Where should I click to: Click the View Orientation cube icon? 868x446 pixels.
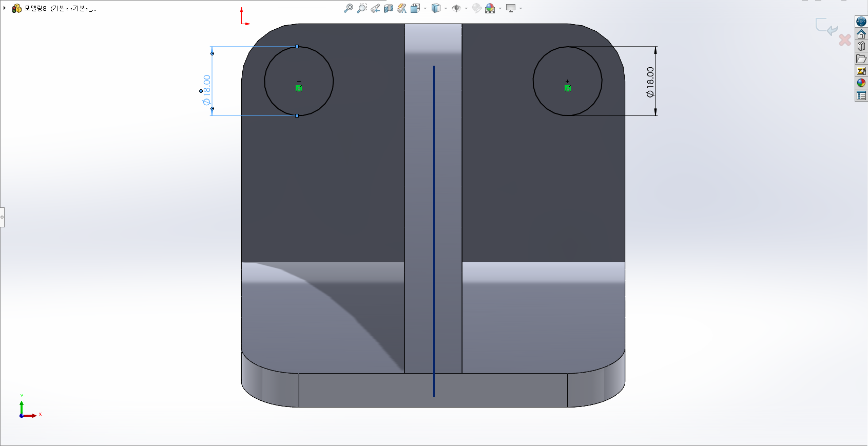click(415, 8)
